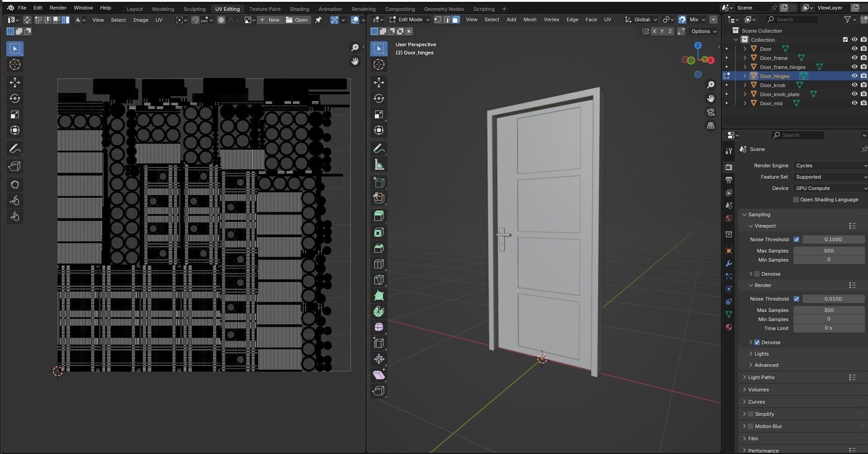Toggle Viewport Noise Threshold checkbox
The image size is (868, 454).
796,239
